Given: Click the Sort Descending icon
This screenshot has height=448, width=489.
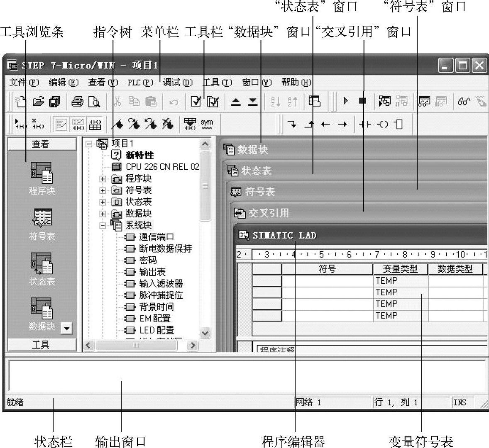Looking at the screenshot, I should pyautogui.click(x=292, y=102).
